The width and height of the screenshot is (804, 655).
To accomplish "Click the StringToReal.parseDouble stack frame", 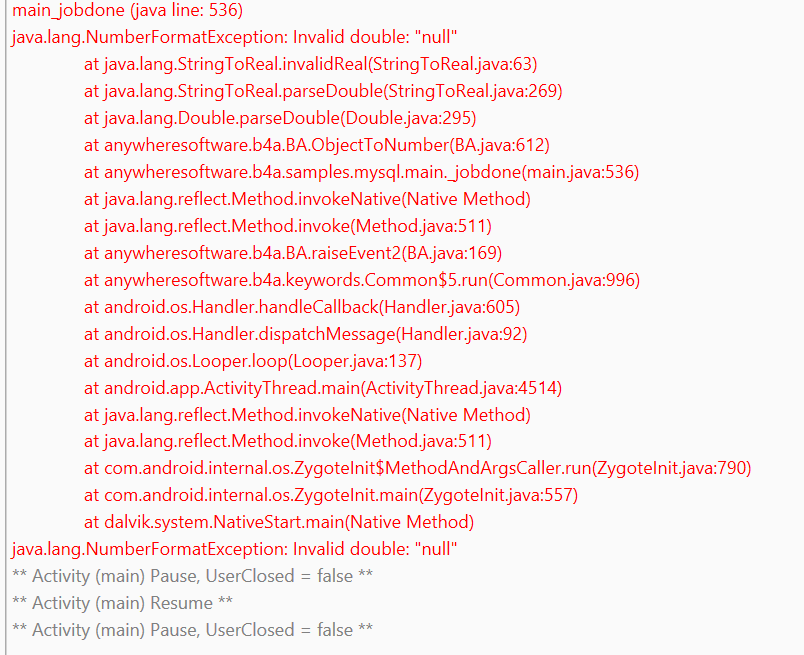I will pos(323,92).
